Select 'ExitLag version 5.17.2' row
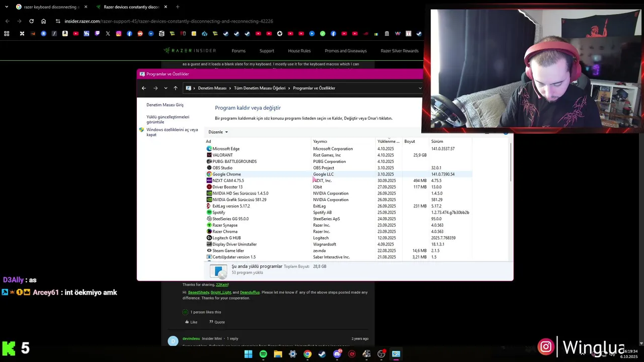Image resolution: width=644 pixels, height=362 pixels. [x=339, y=206]
